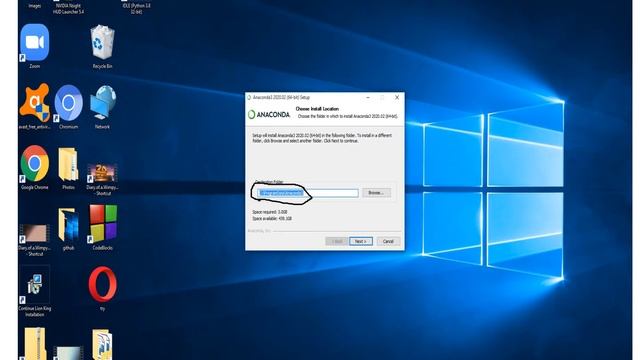
Task: Select the Diary of a Wimpy shortcut beside github folder
Action: point(35,233)
